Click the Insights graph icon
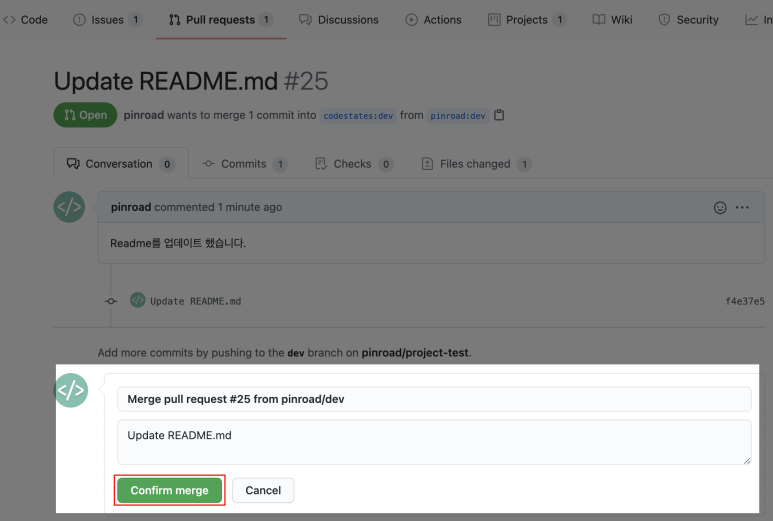This screenshot has width=773, height=521. point(751,20)
